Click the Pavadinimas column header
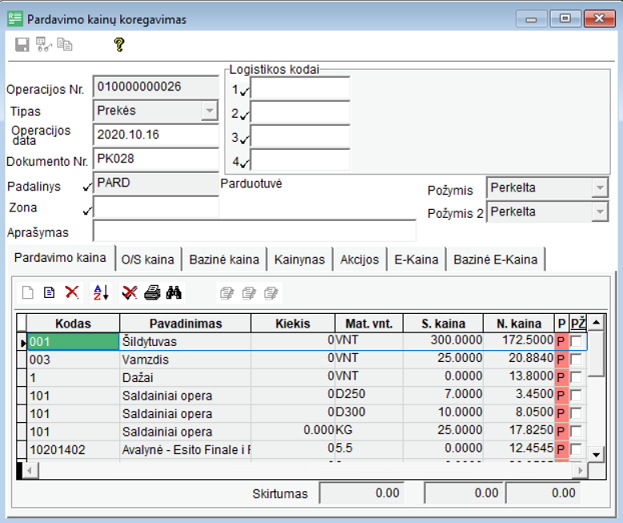Screen dimensions: 623x523 185,324
